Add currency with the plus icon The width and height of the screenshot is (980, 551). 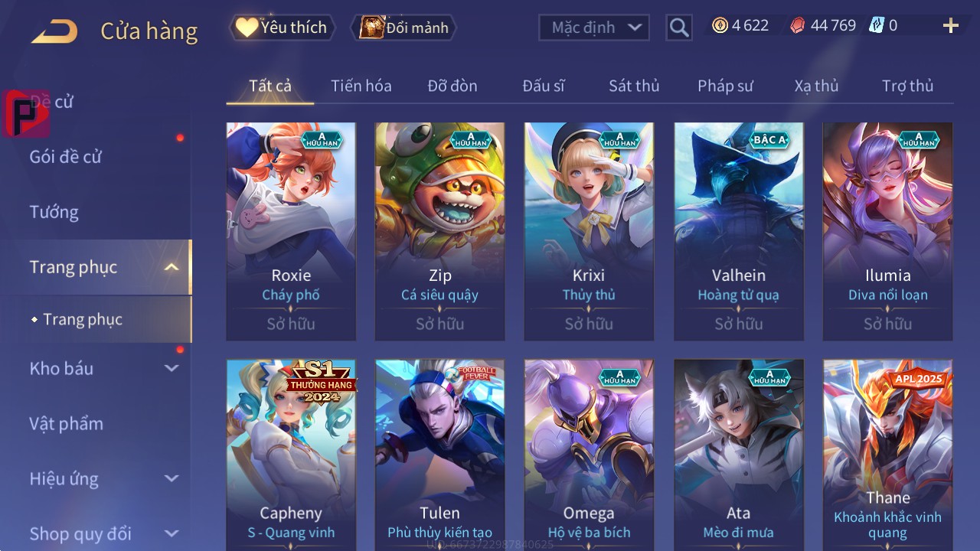coord(951,26)
